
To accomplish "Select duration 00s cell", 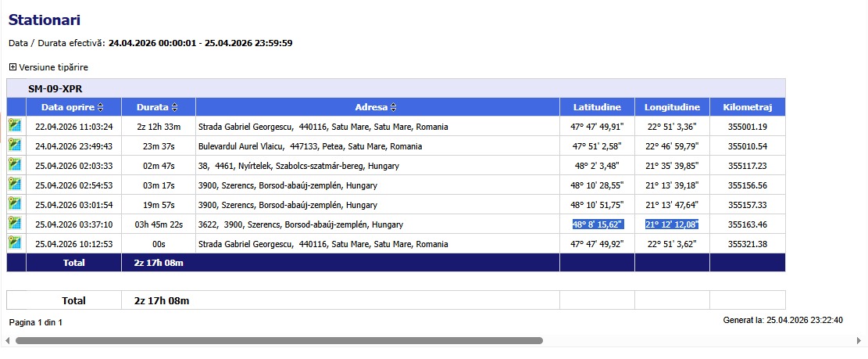I will (159, 244).
